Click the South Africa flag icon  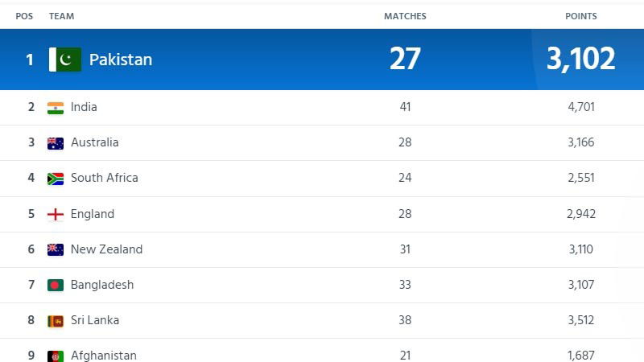(56, 179)
